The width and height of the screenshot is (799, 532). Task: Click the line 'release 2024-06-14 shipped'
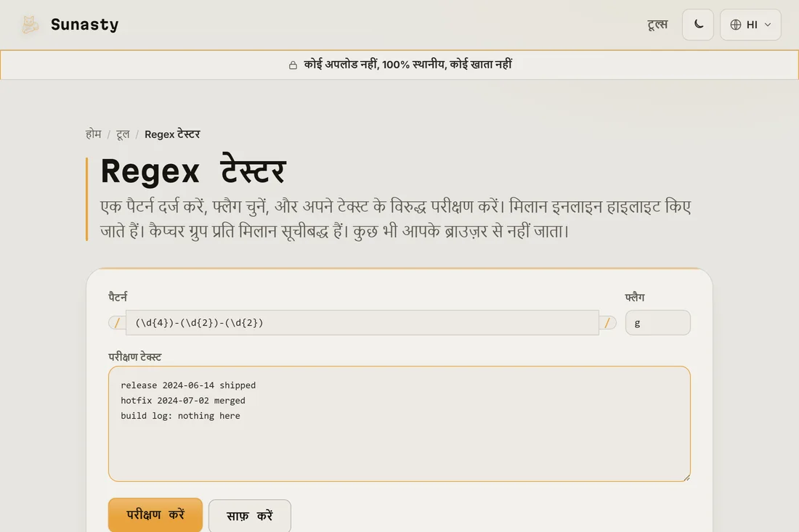(188, 385)
